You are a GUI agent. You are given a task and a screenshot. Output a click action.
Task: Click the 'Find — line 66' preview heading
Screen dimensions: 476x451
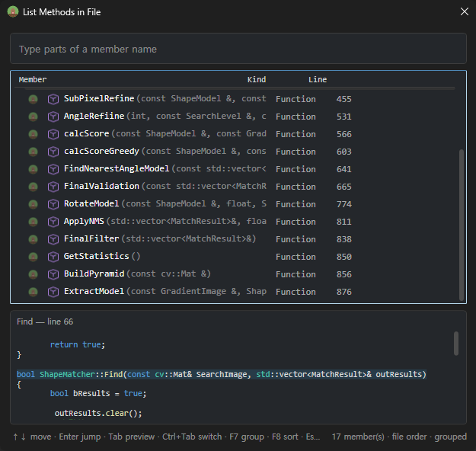[x=45, y=321]
